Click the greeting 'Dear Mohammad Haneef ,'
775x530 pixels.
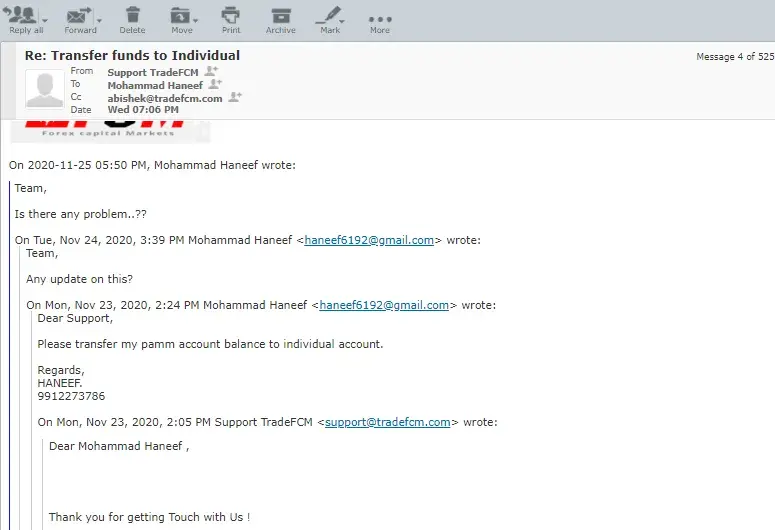pyautogui.click(x=119, y=446)
